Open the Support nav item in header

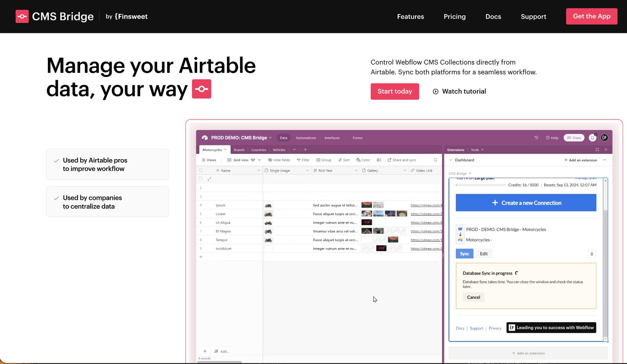533,16
